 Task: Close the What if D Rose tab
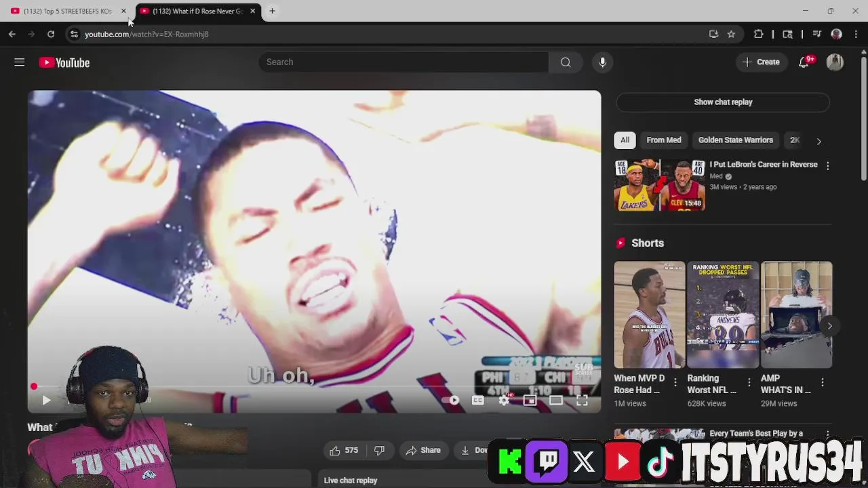[x=252, y=11]
